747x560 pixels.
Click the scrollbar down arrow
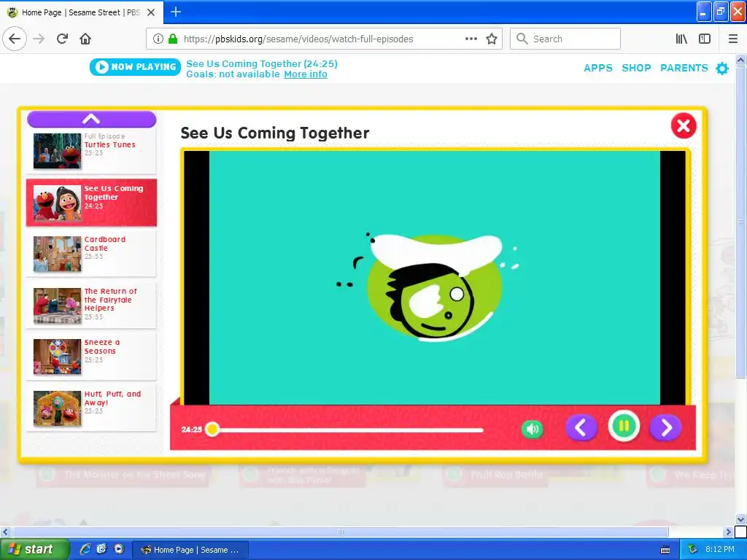740,519
